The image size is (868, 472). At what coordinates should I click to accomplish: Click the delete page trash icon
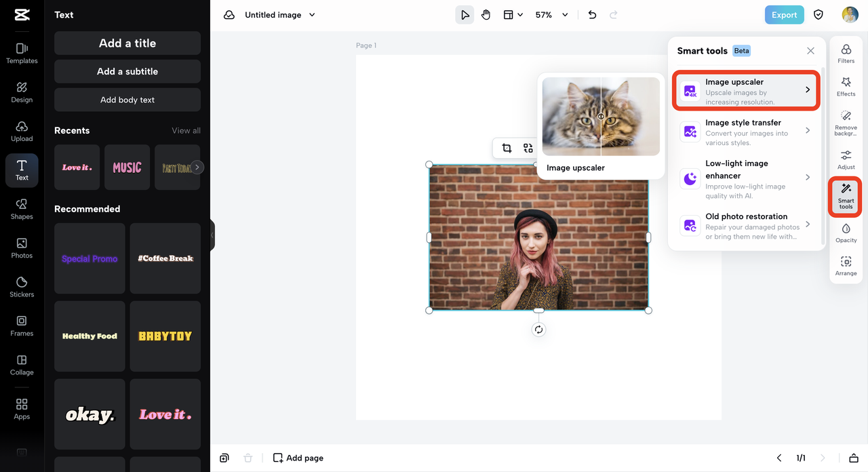248,458
